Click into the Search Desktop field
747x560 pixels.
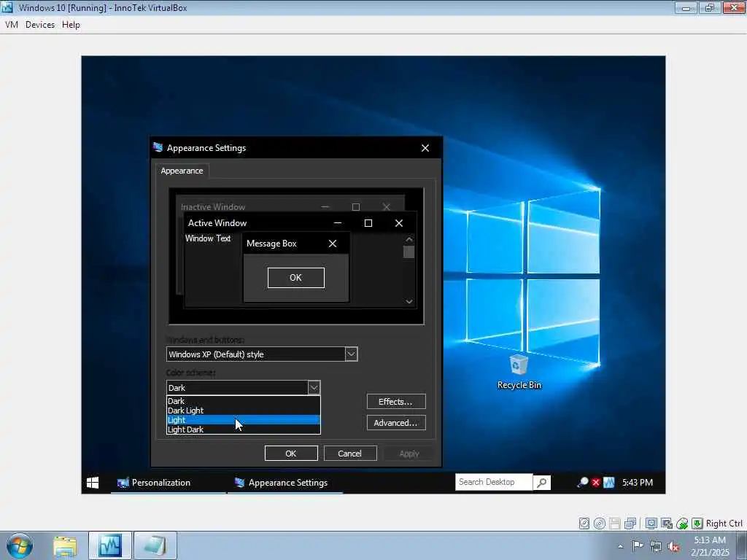click(x=494, y=482)
